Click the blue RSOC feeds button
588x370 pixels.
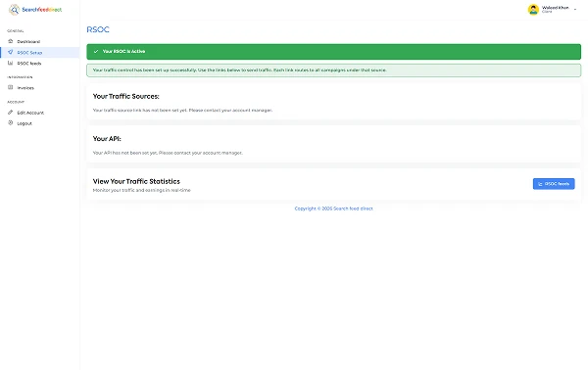point(554,183)
